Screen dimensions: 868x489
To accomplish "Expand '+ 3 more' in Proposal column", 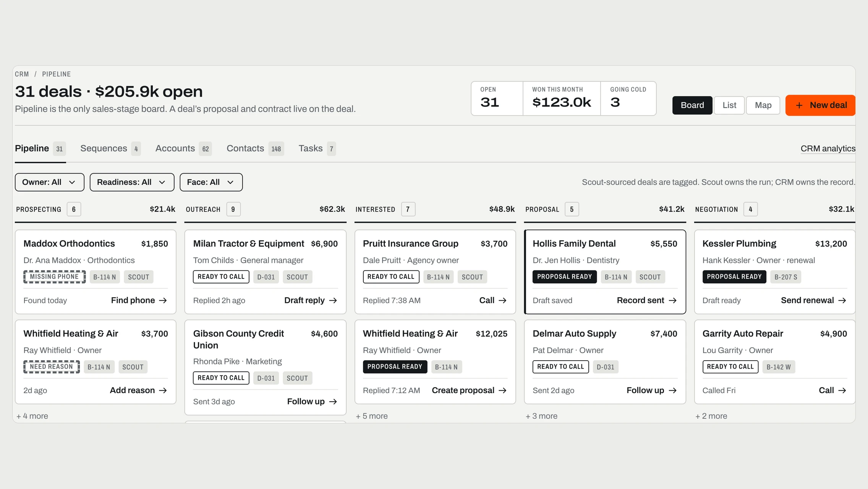I will (x=541, y=416).
